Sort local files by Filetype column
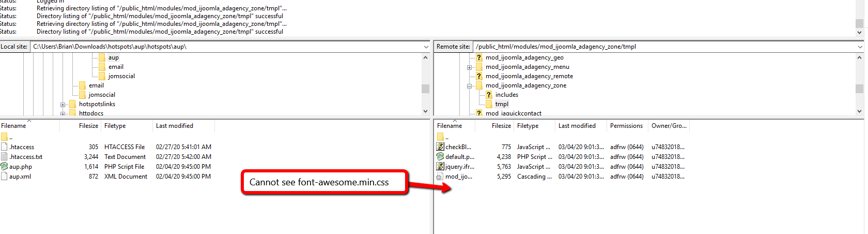The image size is (868, 234). 127,126
